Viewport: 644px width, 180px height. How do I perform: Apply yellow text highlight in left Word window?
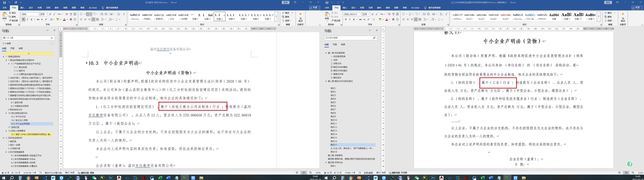pyautogui.click(x=57, y=19)
